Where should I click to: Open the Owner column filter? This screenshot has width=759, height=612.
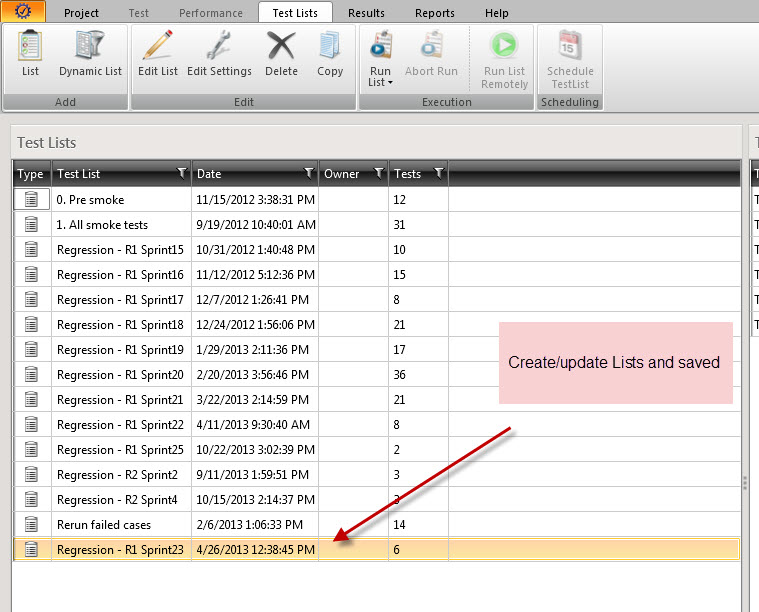point(379,173)
